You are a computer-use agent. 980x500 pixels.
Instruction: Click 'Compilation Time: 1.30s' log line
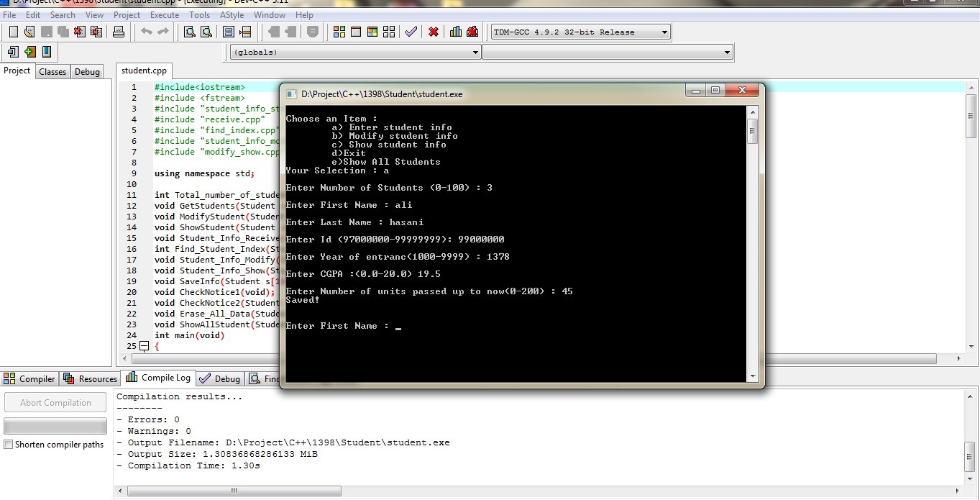click(188, 465)
